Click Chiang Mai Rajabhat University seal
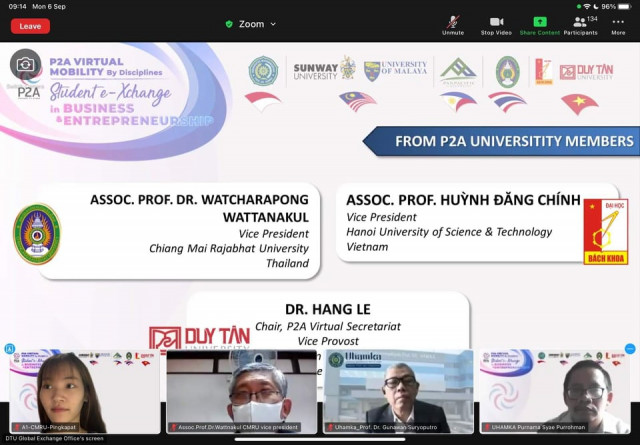Viewport: 640px width, 445px height. click(x=37, y=234)
